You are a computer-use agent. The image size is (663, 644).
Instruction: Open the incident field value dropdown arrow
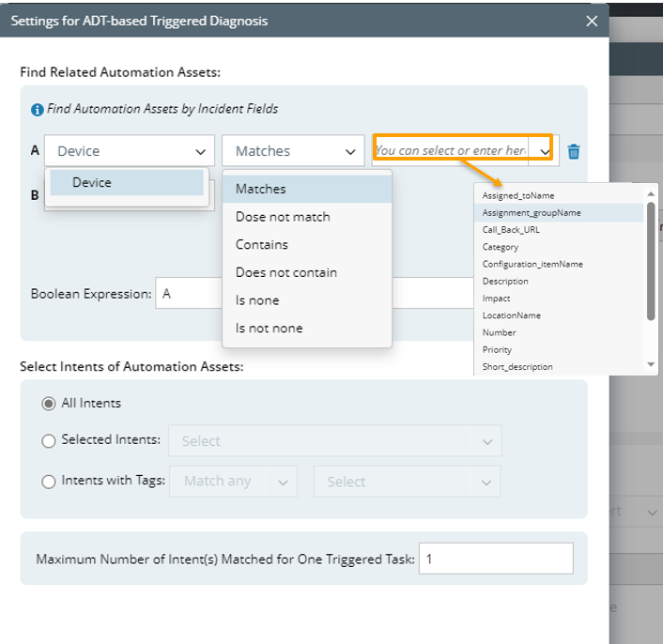pos(545,151)
